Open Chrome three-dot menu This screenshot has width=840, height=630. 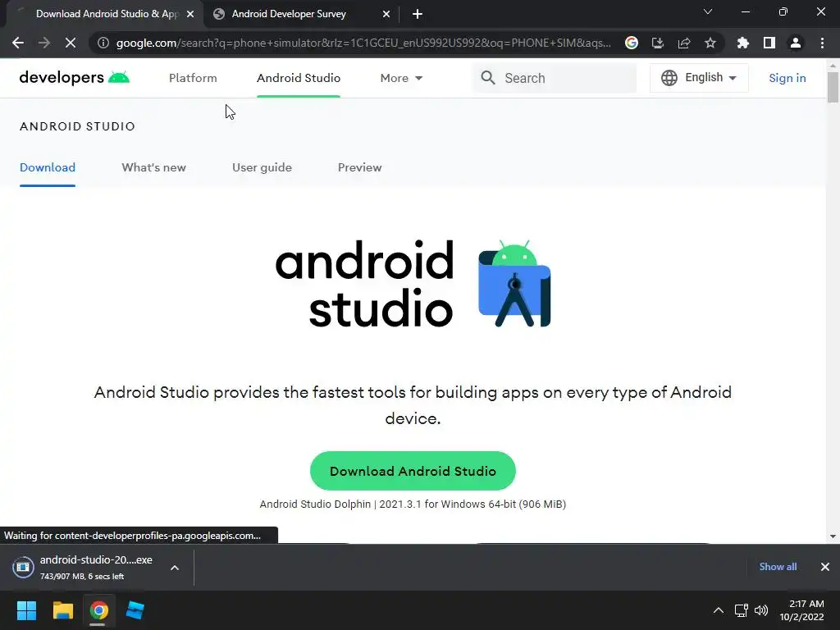pyautogui.click(x=822, y=43)
